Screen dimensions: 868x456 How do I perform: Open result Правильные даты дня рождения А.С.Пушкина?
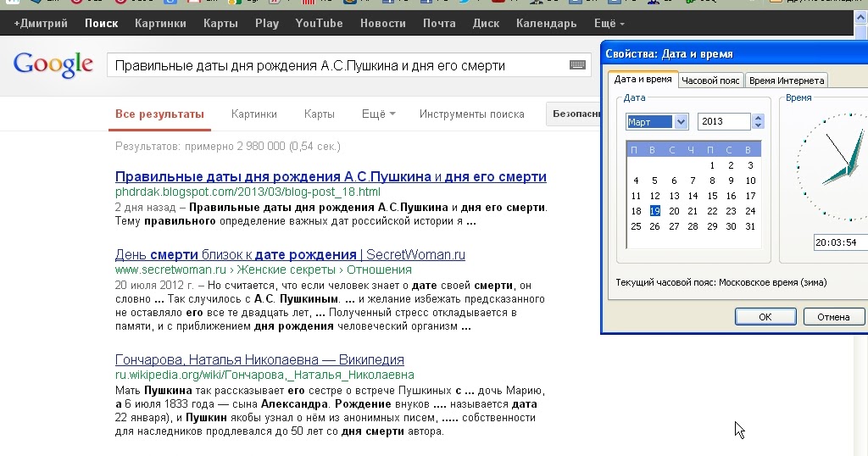(331, 176)
